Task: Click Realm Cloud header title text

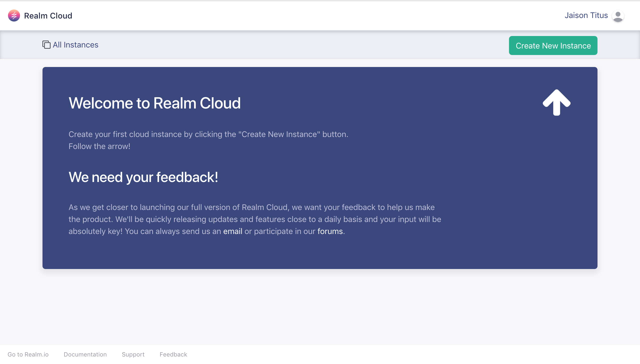Action: [x=48, y=16]
